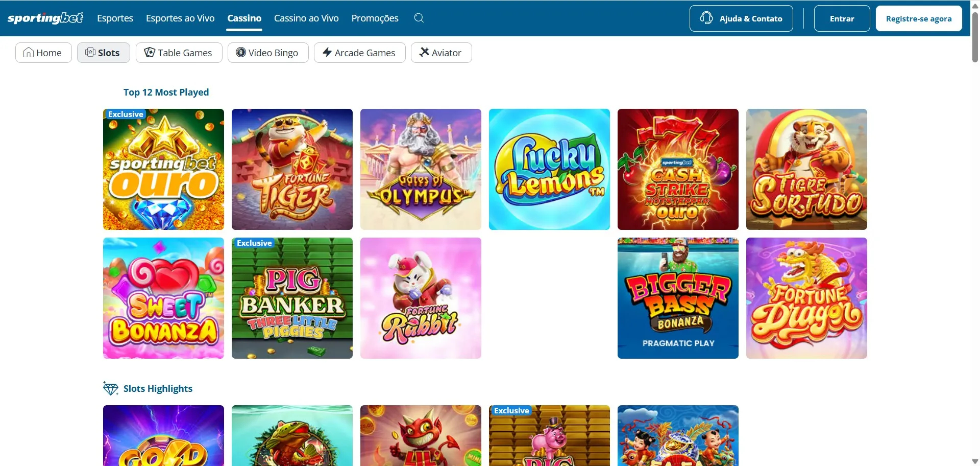
Task: Launch the Fortune Tiger game thumbnail
Action: pyautogui.click(x=292, y=169)
